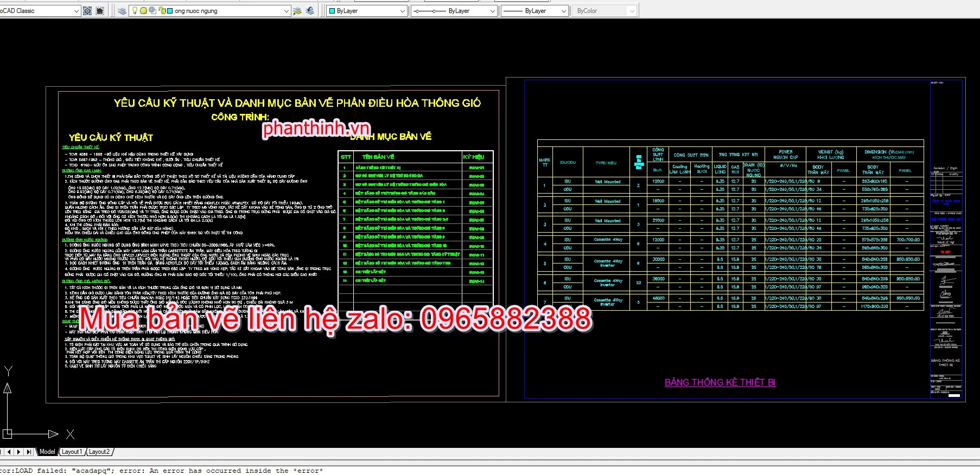Click the cyan layer color swatch

[x=170, y=11]
